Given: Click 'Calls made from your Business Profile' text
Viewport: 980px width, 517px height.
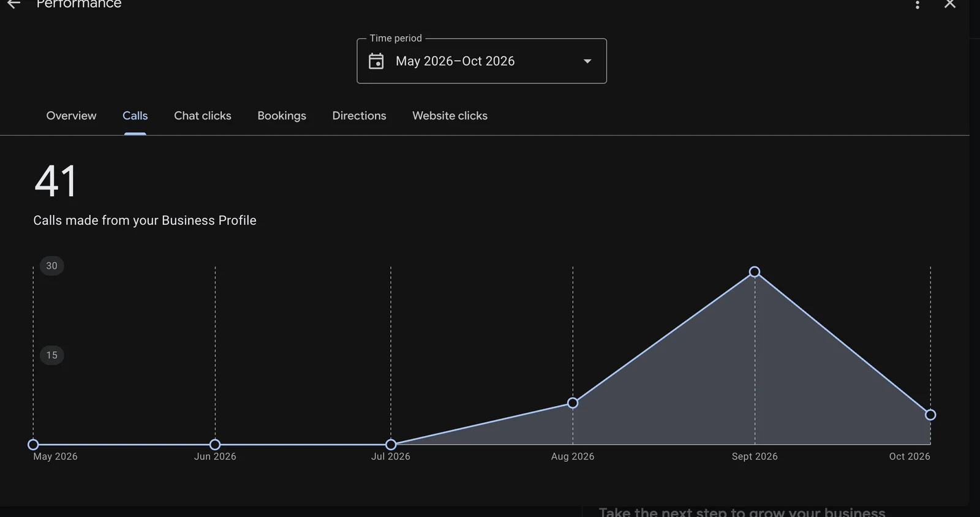Looking at the screenshot, I should (x=145, y=221).
